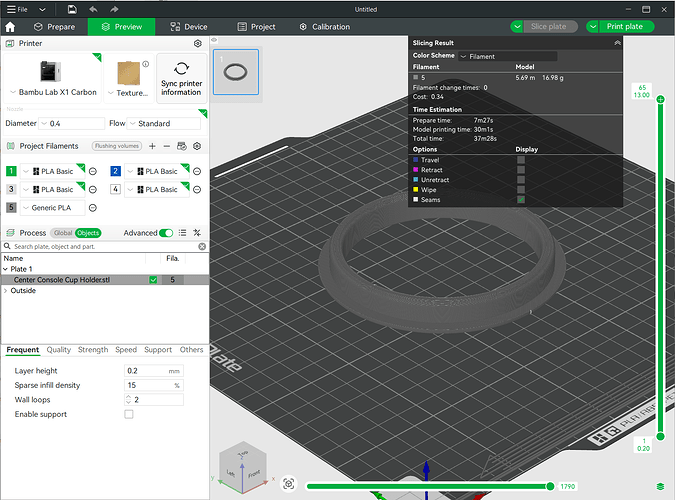Click the Print plate button
Image resolution: width=675 pixels, height=500 pixels.
pos(625,27)
